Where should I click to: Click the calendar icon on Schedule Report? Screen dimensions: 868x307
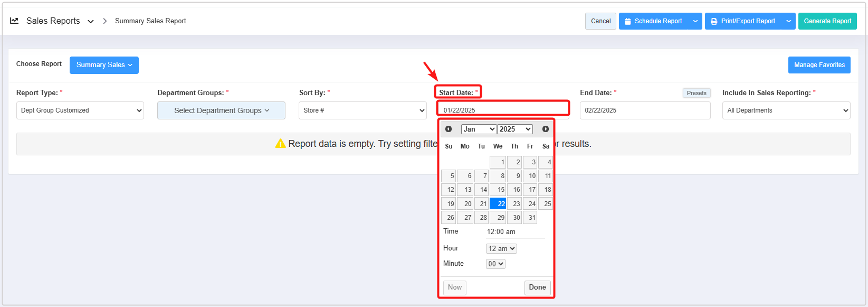(x=627, y=21)
